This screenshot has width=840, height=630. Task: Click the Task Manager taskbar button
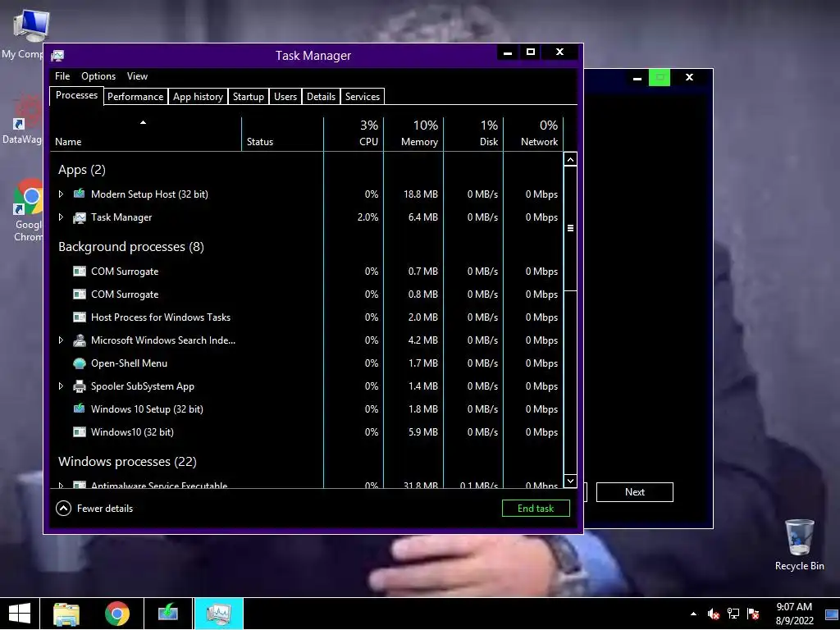[218, 614]
